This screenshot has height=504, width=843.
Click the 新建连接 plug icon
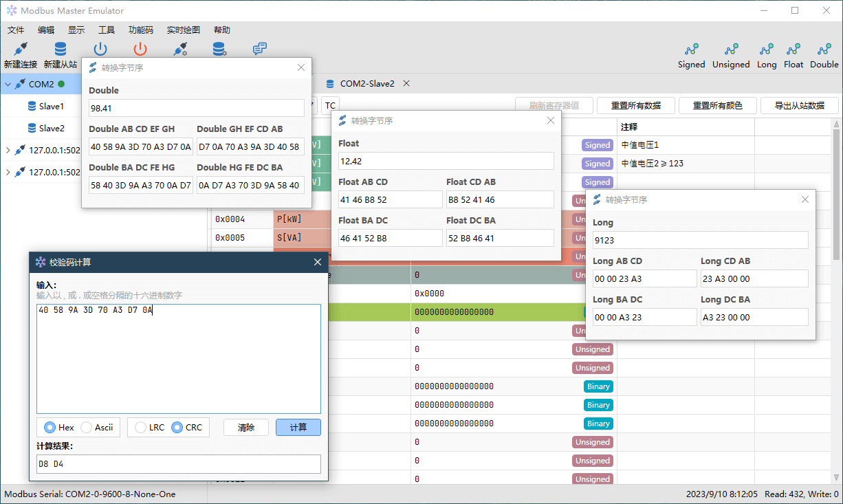click(21, 49)
